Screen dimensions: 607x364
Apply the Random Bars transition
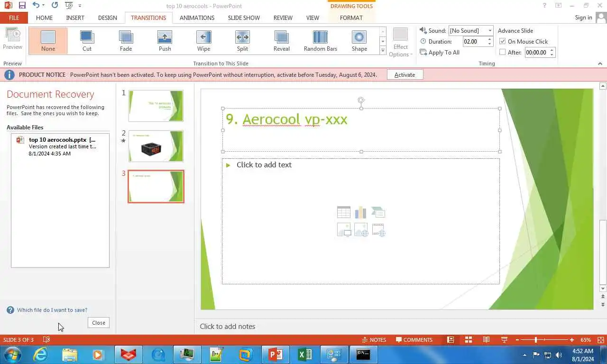(320, 41)
